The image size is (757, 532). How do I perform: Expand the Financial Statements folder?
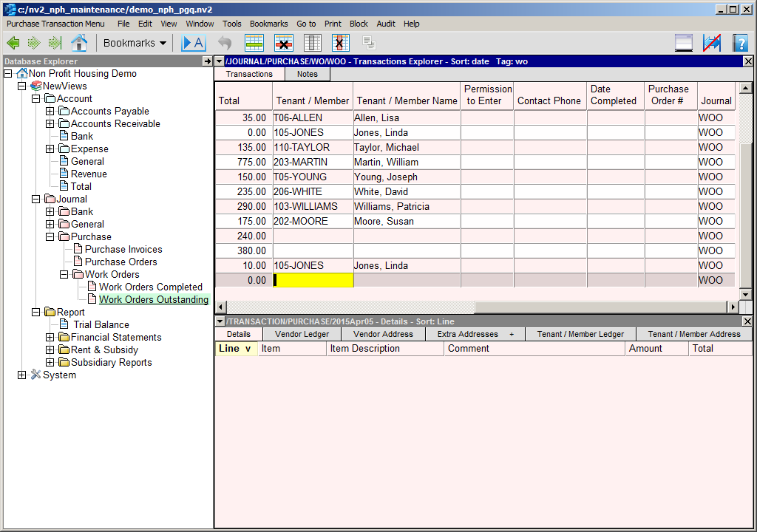[50, 338]
